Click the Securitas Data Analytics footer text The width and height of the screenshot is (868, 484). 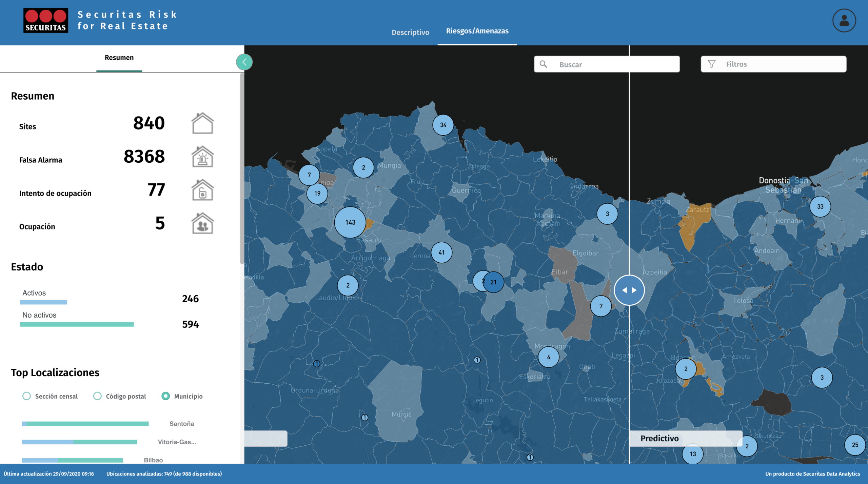click(x=813, y=474)
